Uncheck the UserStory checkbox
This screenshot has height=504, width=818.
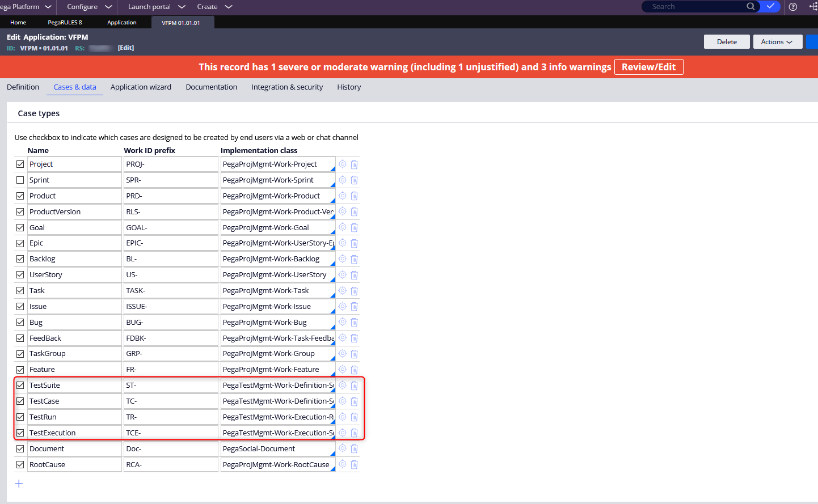(20, 275)
